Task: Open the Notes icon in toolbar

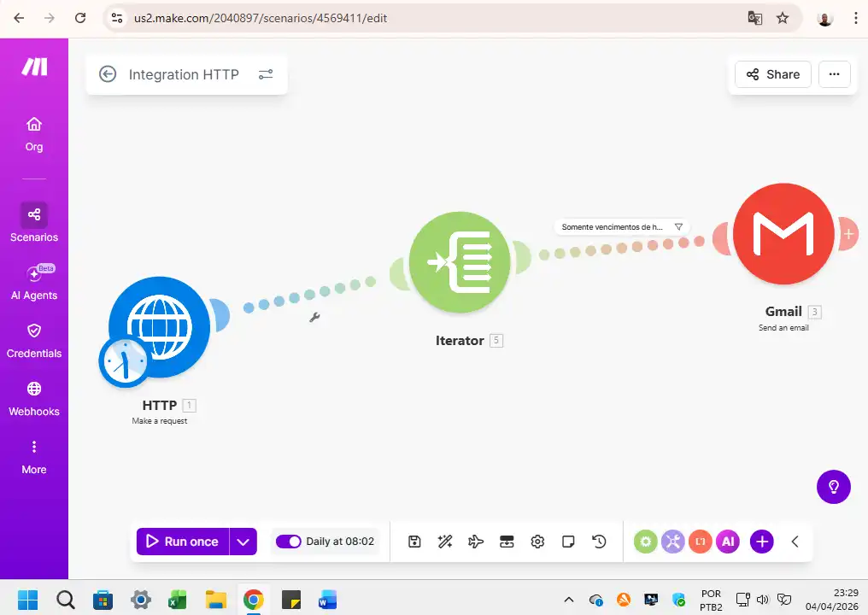Action: (568, 542)
